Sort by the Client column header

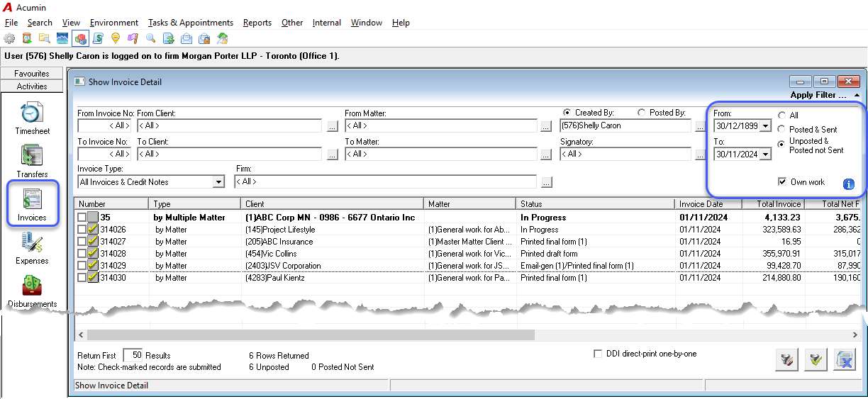pyautogui.click(x=333, y=204)
